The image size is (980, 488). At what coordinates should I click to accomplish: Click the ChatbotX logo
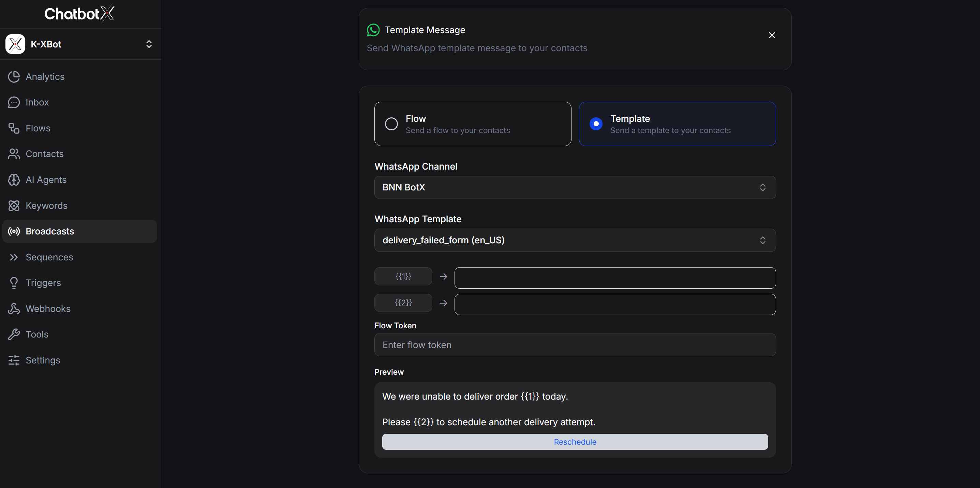coord(79,14)
